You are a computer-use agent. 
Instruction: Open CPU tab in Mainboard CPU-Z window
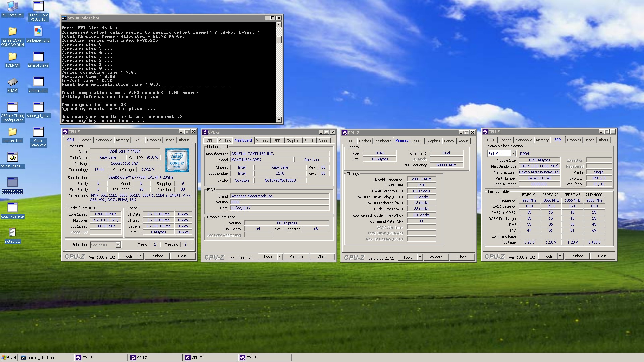210,141
